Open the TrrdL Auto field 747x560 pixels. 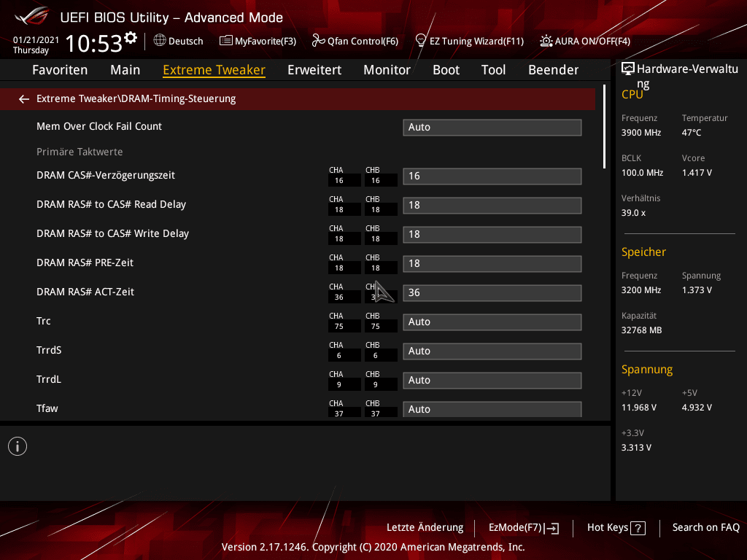click(x=492, y=380)
